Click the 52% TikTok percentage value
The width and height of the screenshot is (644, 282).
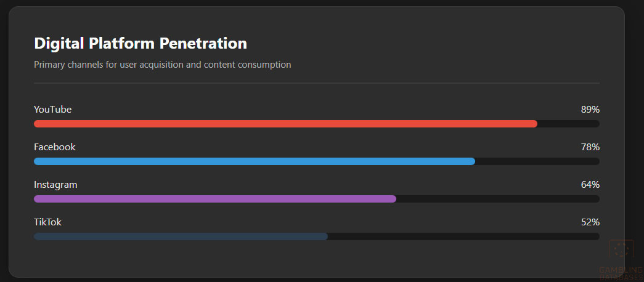590,222
